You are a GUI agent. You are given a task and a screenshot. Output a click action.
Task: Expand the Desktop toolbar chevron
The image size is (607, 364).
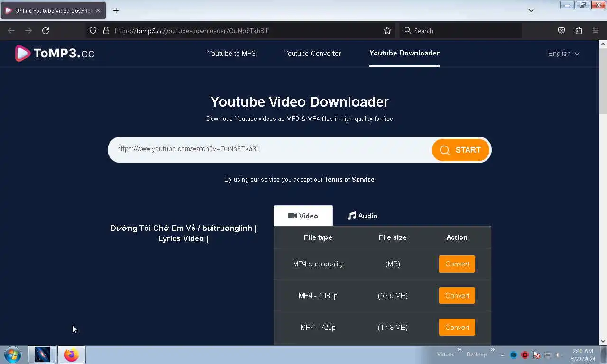coord(492,350)
